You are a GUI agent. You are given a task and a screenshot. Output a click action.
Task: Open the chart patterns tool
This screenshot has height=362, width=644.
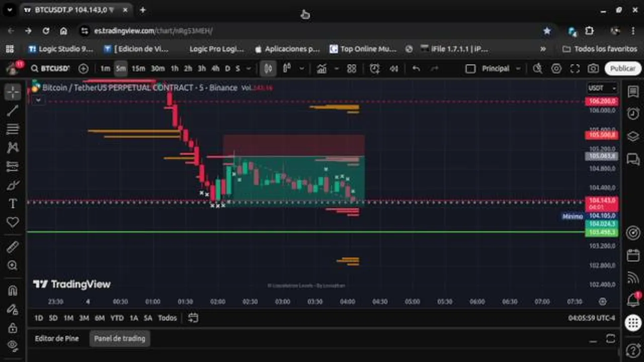(x=13, y=147)
